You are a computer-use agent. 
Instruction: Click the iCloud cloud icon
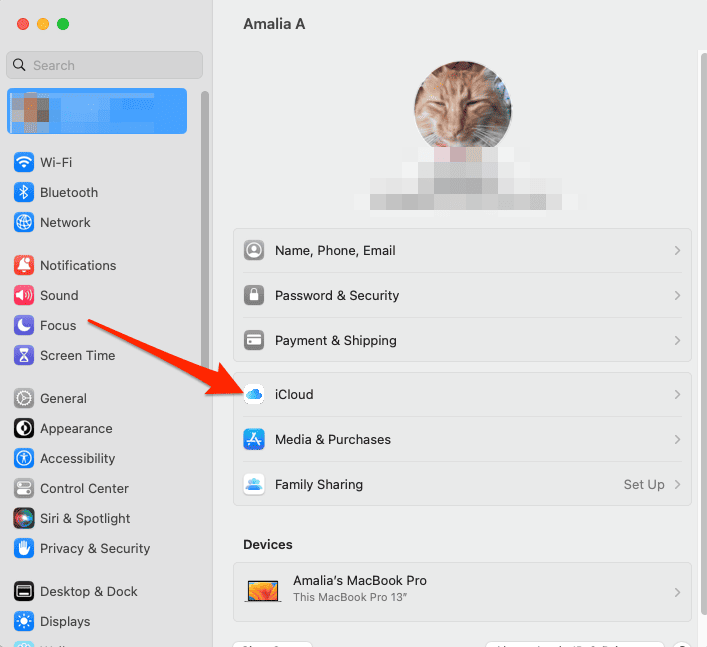click(x=254, y=395)
